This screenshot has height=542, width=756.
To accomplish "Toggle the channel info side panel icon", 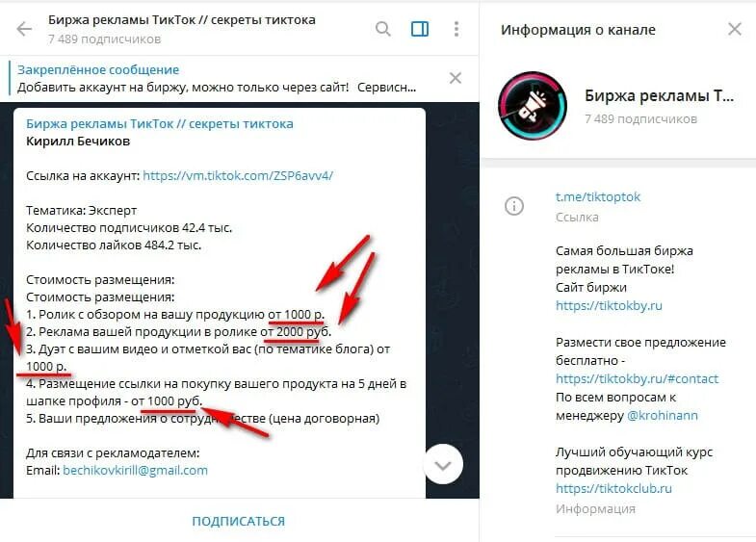I will pyautogui.click(x=420, y=29).
